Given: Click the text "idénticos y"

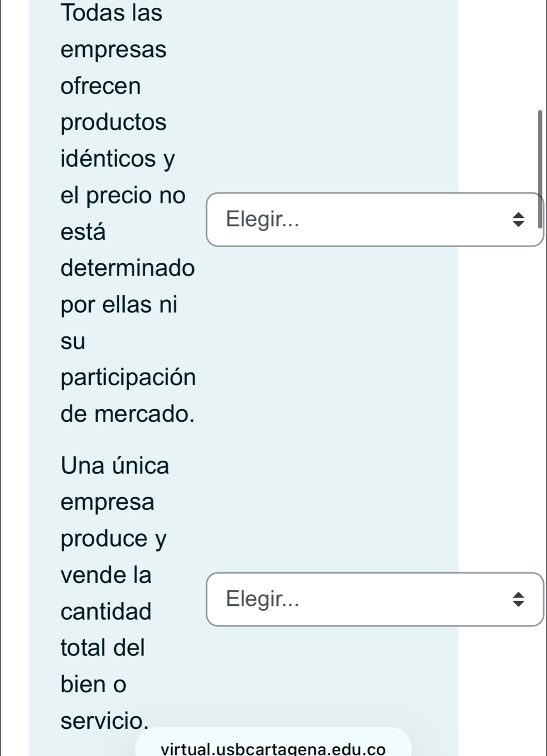Looking at the screenshot, I should (117, 159).
